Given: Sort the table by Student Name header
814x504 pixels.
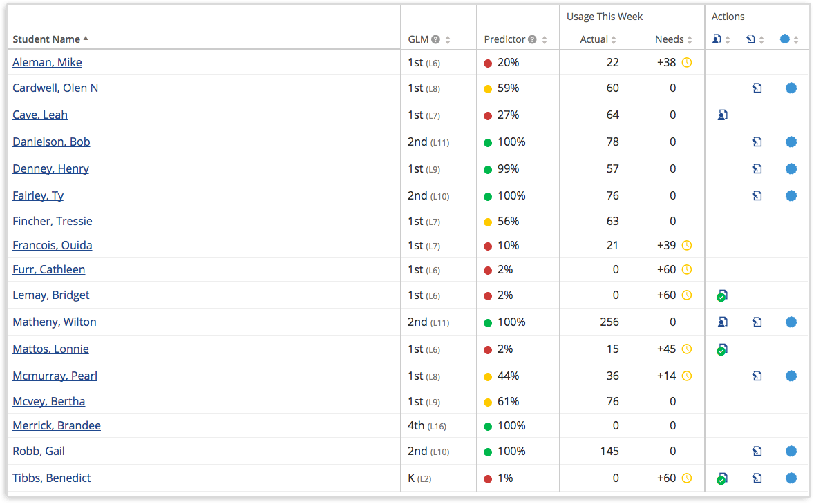Looking at the screenshot, I should 46,39.
